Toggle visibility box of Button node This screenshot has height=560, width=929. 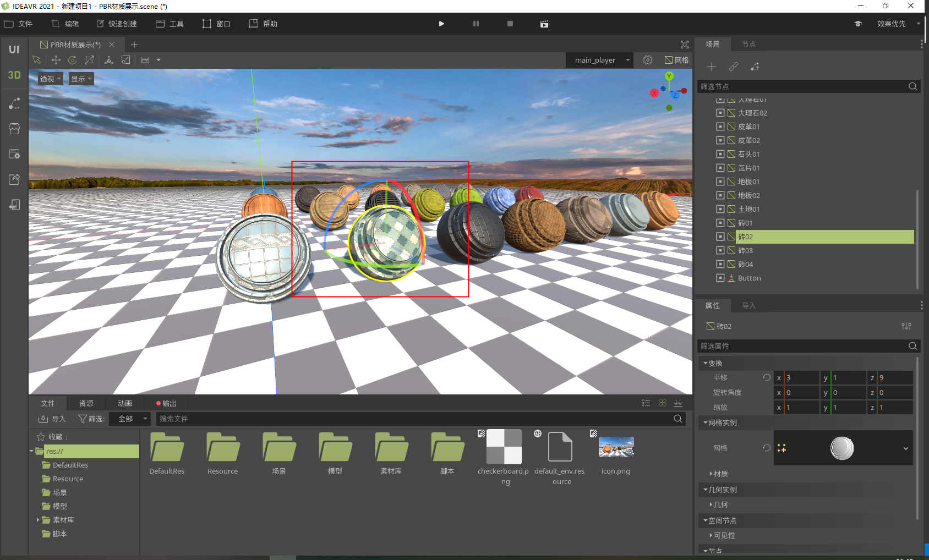[x=720, y=278]
